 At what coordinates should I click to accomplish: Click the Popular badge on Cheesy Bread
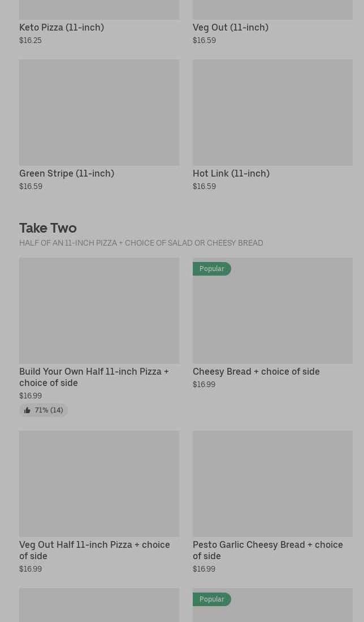coord(211,269)
